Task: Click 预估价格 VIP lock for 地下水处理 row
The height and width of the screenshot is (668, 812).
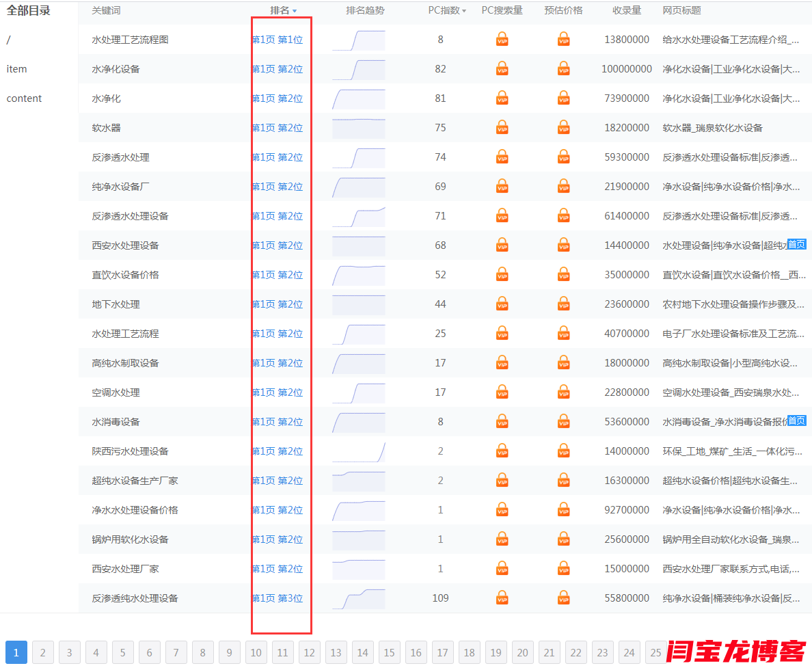Action: [x=563, y=304]
